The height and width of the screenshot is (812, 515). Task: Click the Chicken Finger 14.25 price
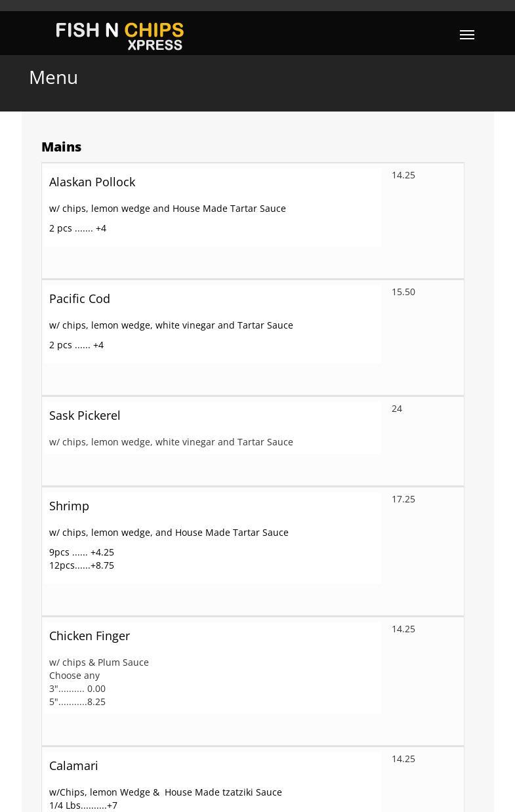pyautogui.click(x=403, y=629)
